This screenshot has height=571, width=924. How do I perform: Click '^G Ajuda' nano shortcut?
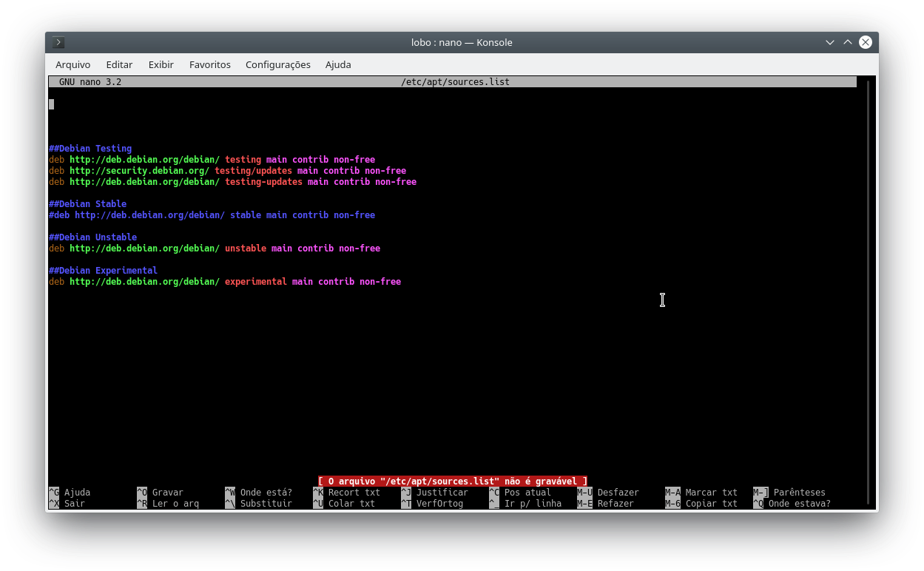click(70, 493)
